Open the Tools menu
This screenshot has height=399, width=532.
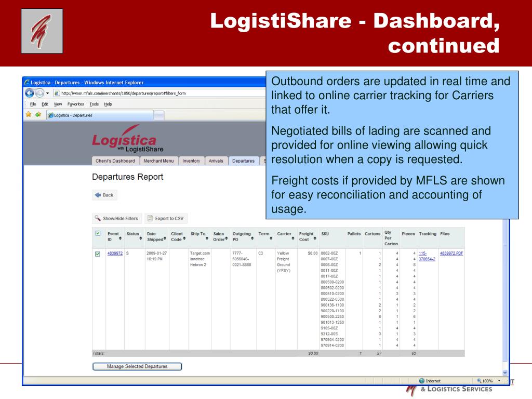(x=94, y=104)
